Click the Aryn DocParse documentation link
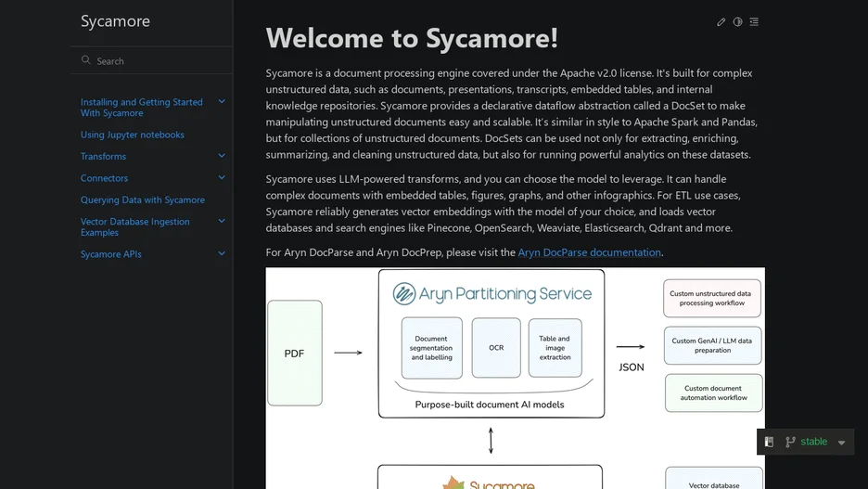The width and height of the screenshot is (868, 489). pos(589,252)
